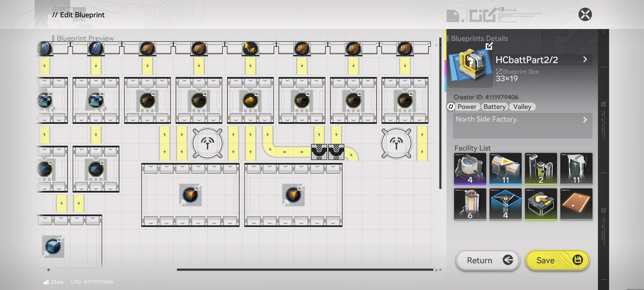The image size is (644, 290).
Task: Toggle the Battery tag
Action: pyautogui.click(x=494, y=107)
